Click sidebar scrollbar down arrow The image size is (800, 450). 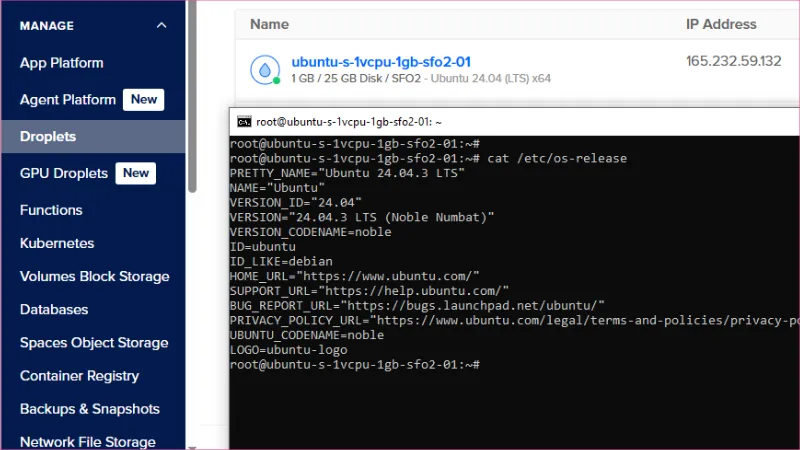click(x=192, y=446)
